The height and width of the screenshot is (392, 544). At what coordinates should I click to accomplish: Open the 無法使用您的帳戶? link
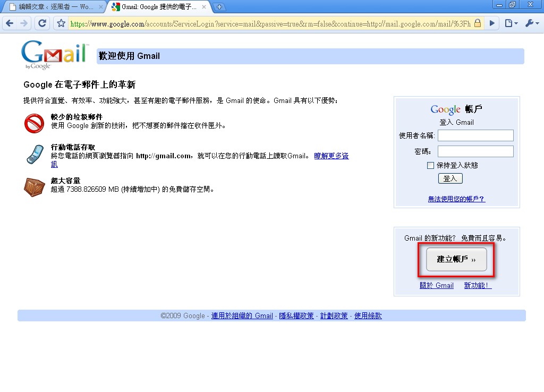pyautogui.click(x=456, y=199)
